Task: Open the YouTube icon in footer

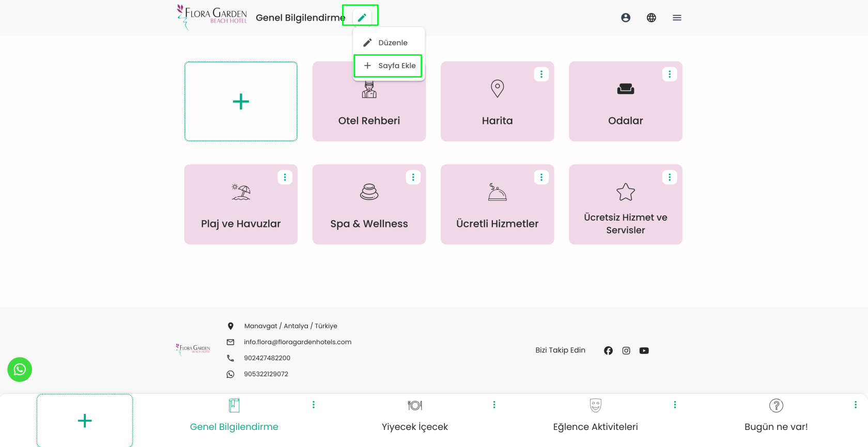Action: point(644,350)
